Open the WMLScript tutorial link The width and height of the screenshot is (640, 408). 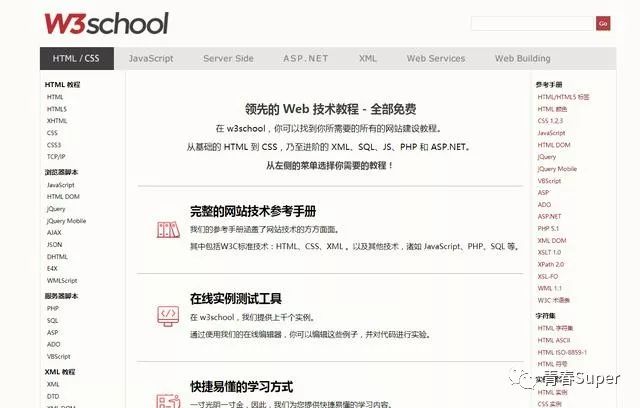pyautogui.click(x=62, y=280)
